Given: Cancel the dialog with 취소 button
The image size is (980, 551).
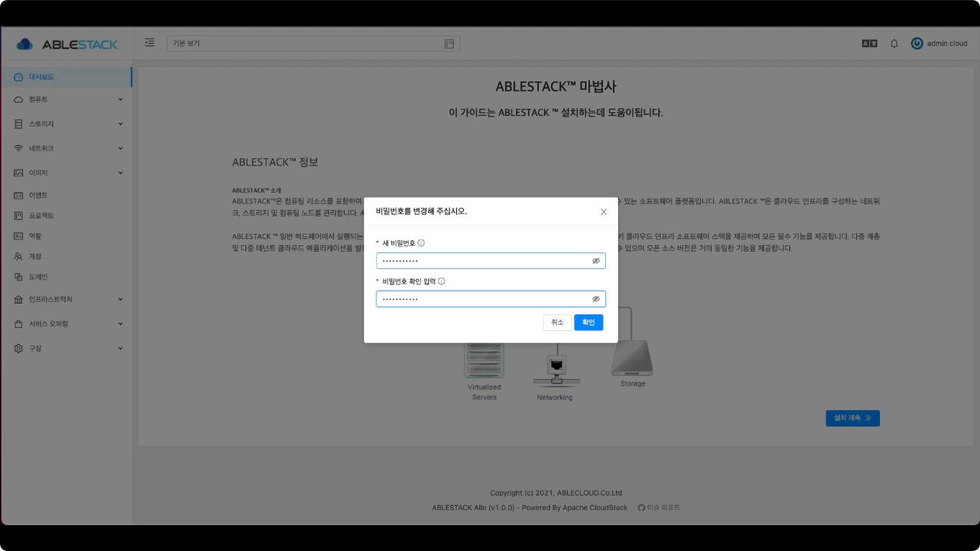Looking at the screenshot, I should tap(558, 322).
